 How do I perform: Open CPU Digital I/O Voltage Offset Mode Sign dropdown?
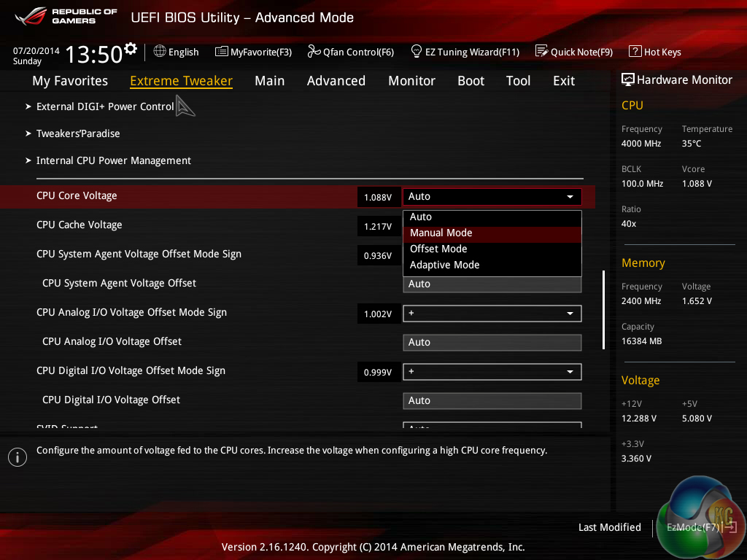click(492, 372)
